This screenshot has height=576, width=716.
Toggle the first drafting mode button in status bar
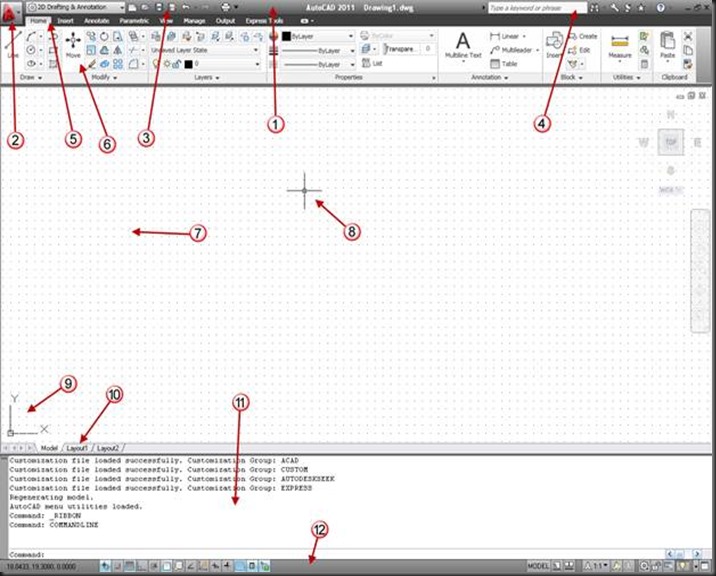click(x=105, y=566)
